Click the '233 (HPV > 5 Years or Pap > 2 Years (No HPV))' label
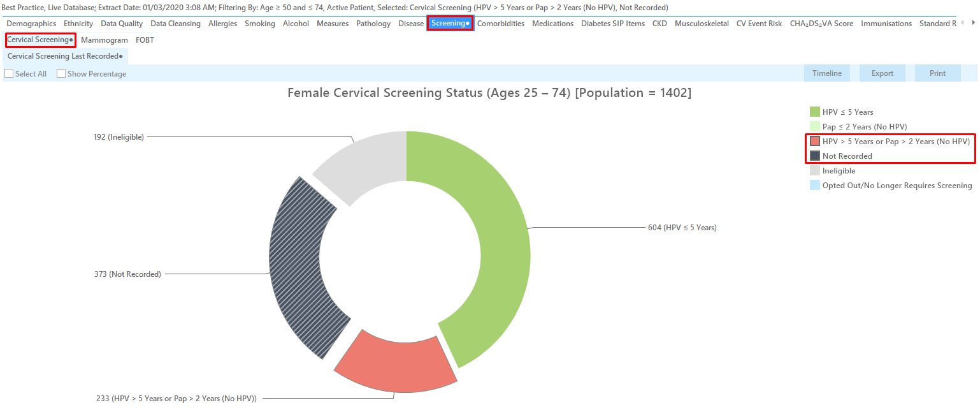 pyautogui.click(x=177, y=399)
